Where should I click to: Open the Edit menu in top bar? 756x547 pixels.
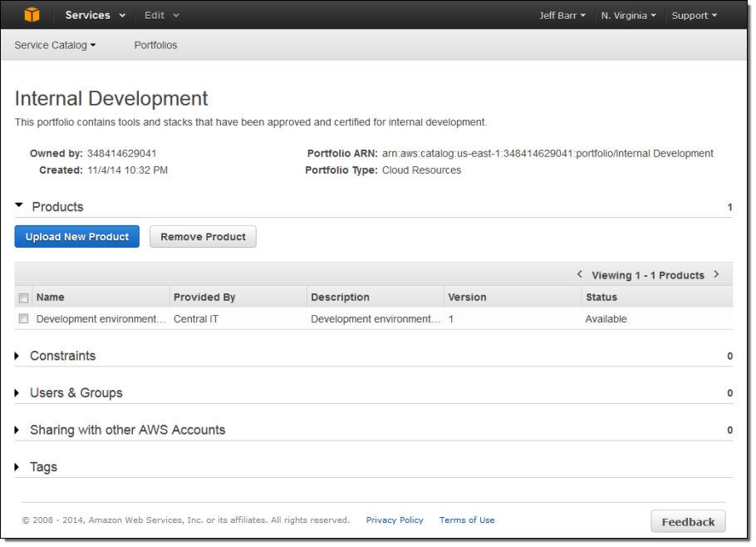[161, 15]
